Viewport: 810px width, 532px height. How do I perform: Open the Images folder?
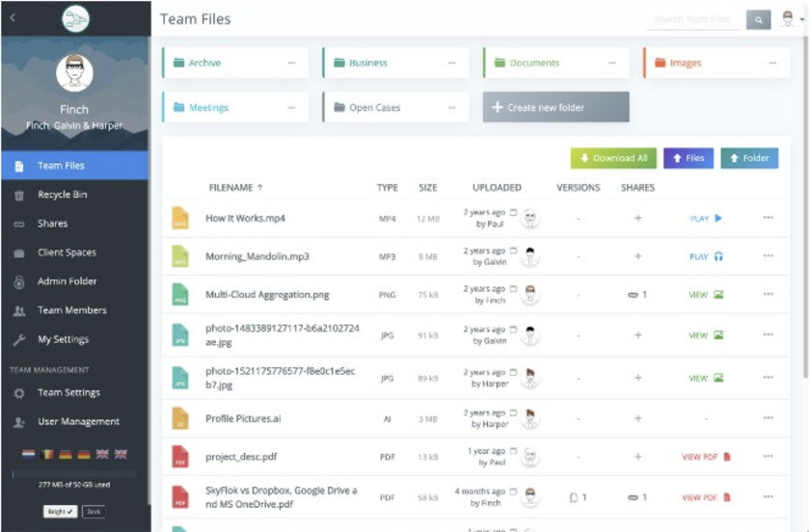717,63
